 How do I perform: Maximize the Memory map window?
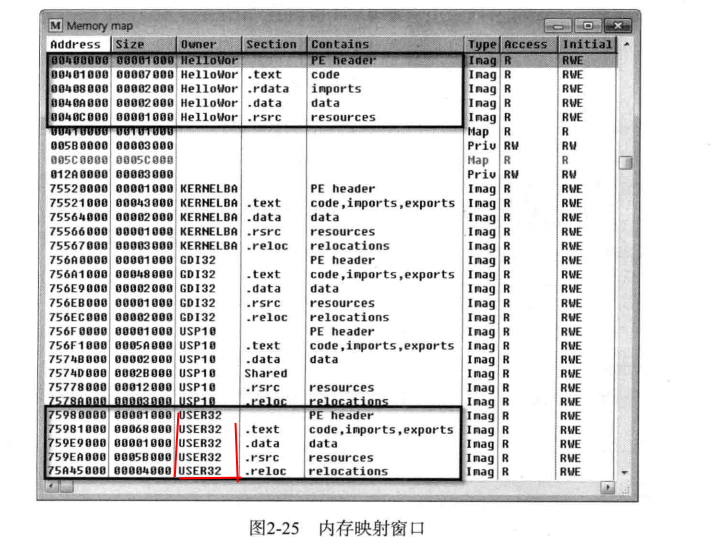click(x=588, y=26)
